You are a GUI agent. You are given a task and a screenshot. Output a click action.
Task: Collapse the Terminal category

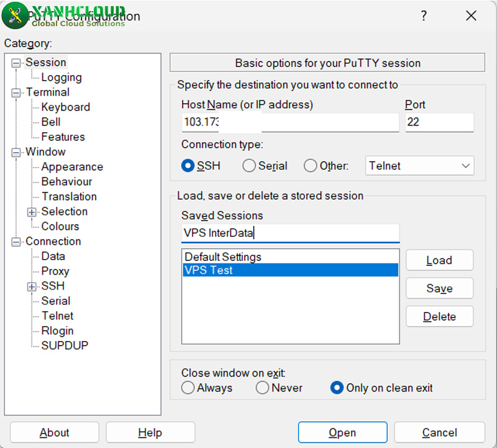pos(16,93)
